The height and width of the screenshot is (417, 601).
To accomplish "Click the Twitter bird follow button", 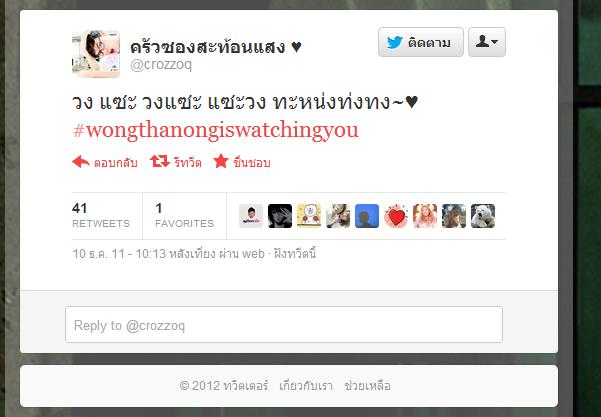I will click(x=420, y=42).
